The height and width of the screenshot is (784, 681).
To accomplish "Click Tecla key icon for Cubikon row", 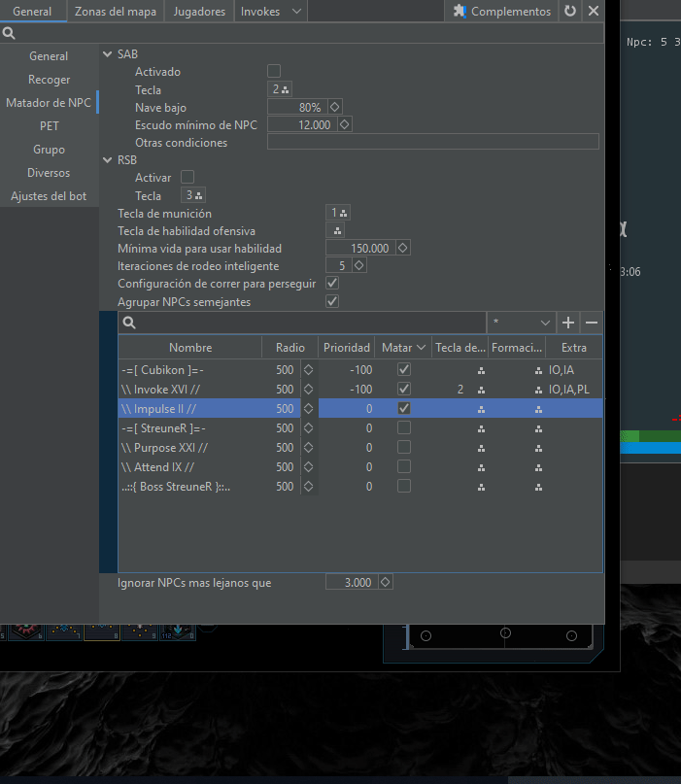I will pyautogui.click(x=480, y=370).
